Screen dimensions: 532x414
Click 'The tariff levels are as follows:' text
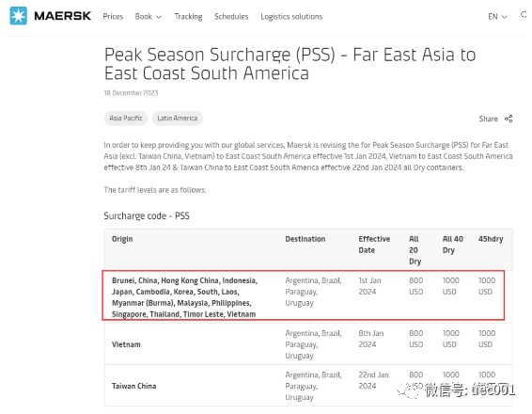tap(155, 190)
